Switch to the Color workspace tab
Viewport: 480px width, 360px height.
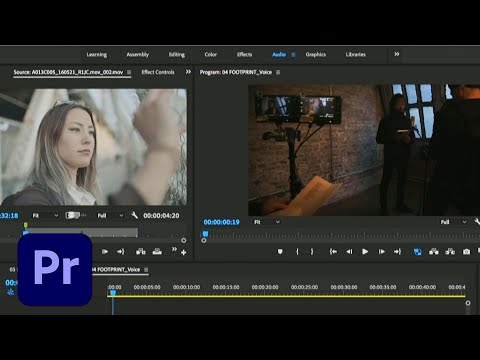[x=210, y=54]
